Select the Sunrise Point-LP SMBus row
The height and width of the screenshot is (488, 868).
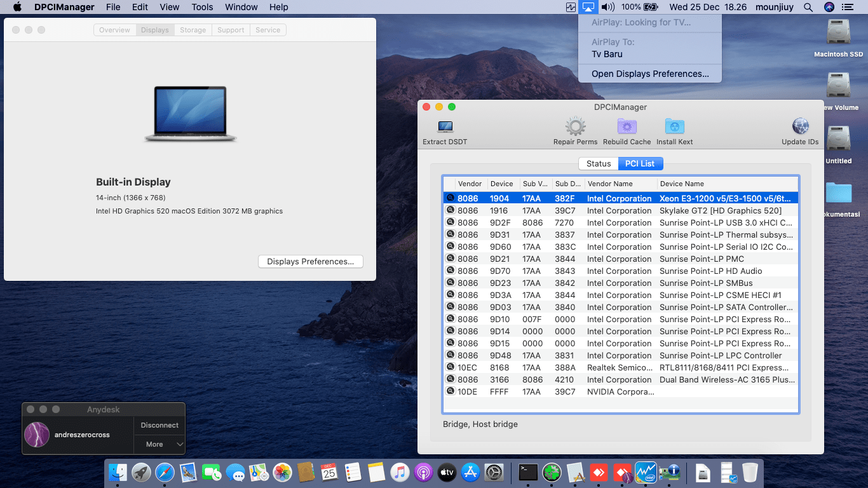(x=620, y=283)
